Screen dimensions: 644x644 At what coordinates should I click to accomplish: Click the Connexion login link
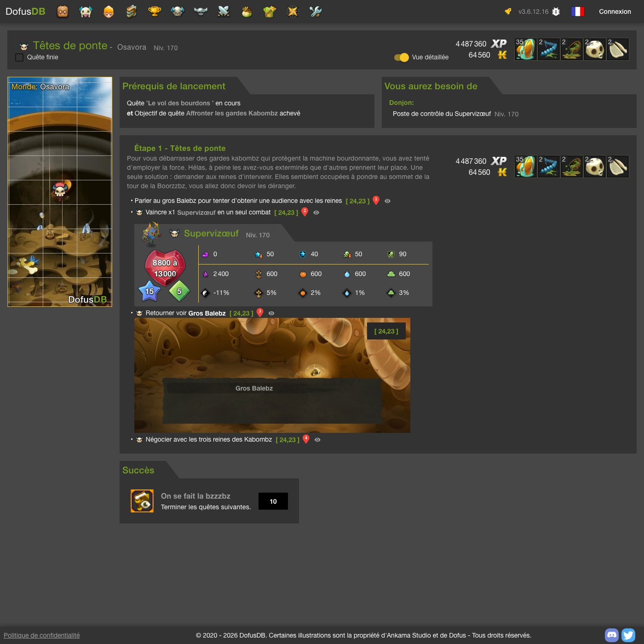tap(615, 11)
